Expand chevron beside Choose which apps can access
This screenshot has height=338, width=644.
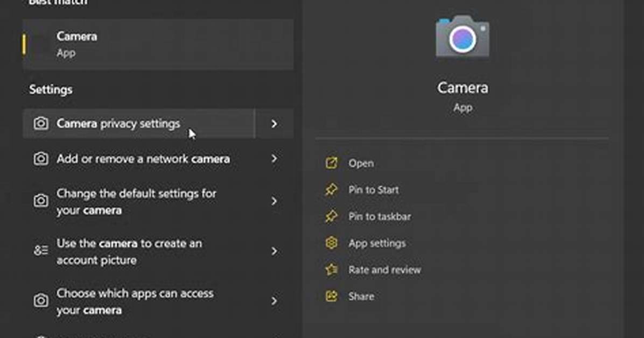[x=275, y=301]
